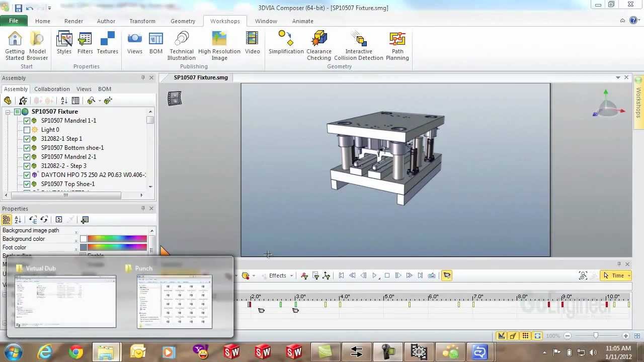Open the Simplification tool
The height and width of the screenshot is (362, 644).
coord(286,43)
